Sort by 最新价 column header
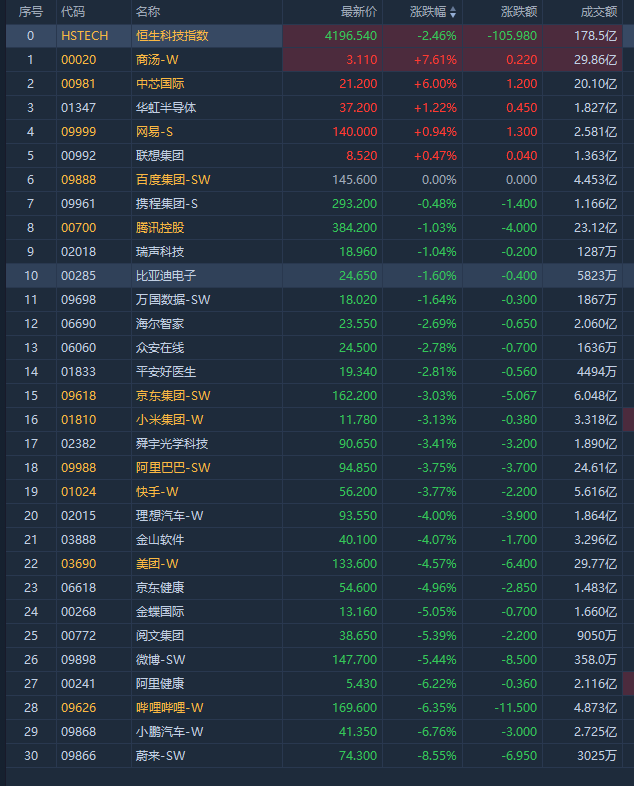Viewport: 634px width, 786px height. click(359, 12)
